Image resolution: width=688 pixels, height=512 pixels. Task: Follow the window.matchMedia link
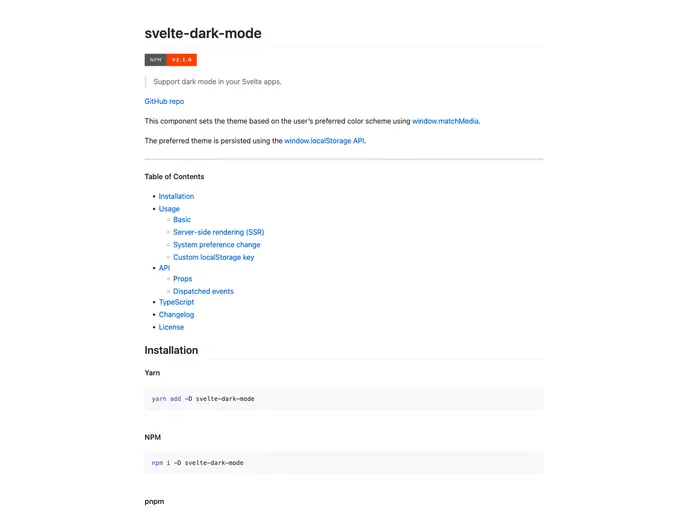pyautogui.click(x=446, y=121)
